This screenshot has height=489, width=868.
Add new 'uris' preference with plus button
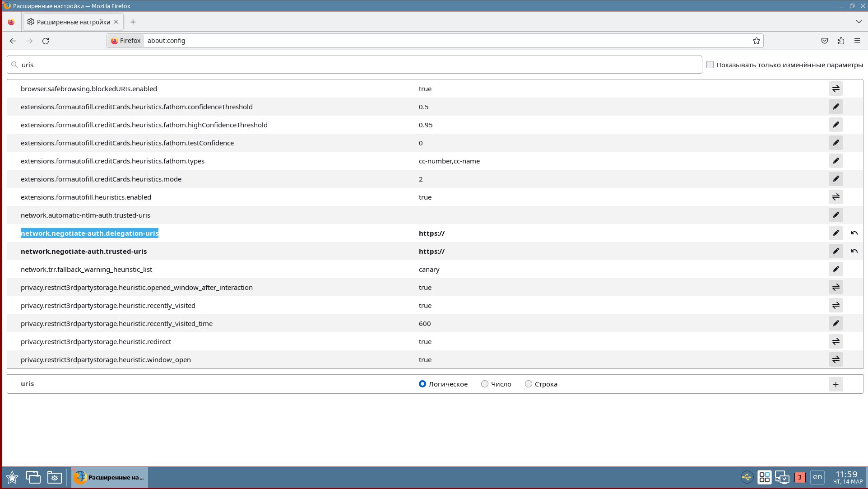click(x=836, y=384)
